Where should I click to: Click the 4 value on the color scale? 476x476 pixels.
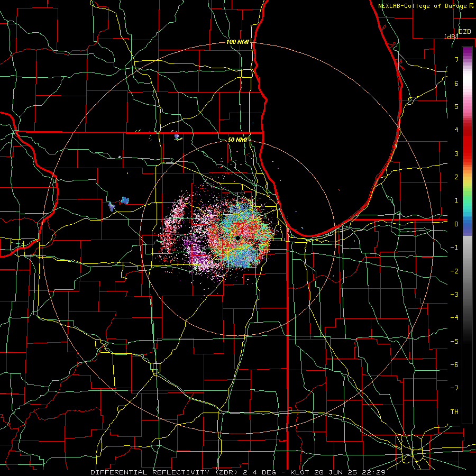[456, 130]
